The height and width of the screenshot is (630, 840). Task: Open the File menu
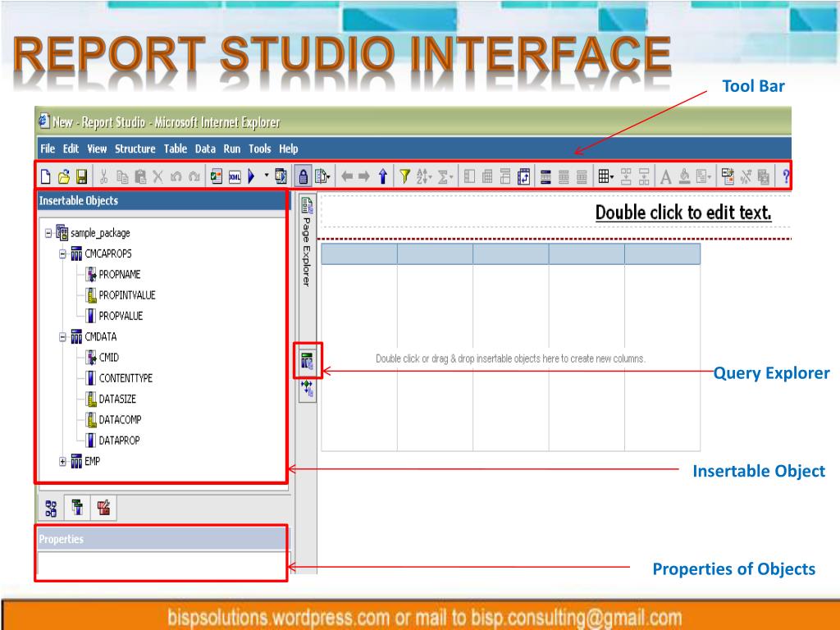point(48,148)
